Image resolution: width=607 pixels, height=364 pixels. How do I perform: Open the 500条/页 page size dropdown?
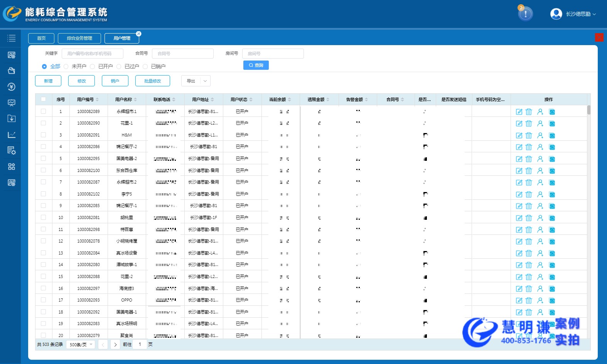click(x=81, y=345)
